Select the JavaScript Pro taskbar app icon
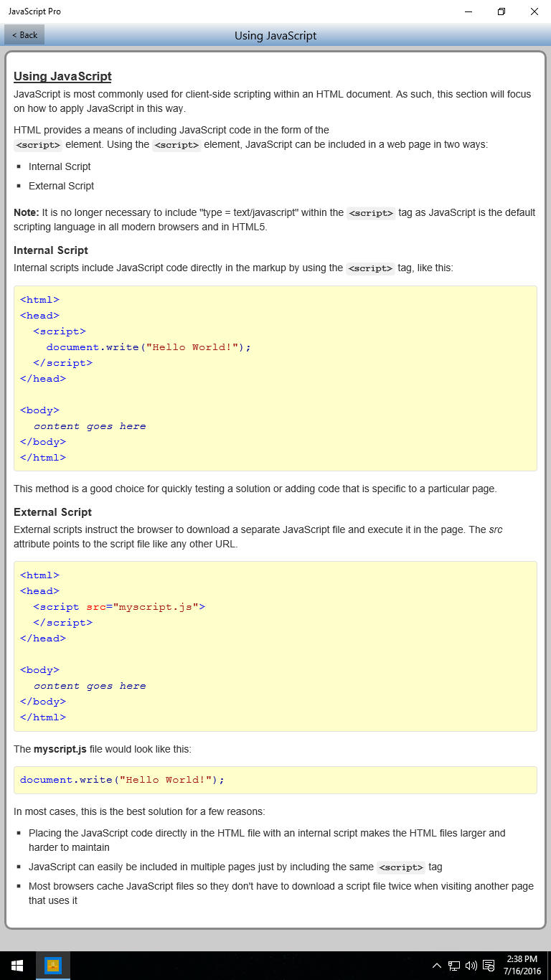The image size is (551, 980). tap(53, 966)
